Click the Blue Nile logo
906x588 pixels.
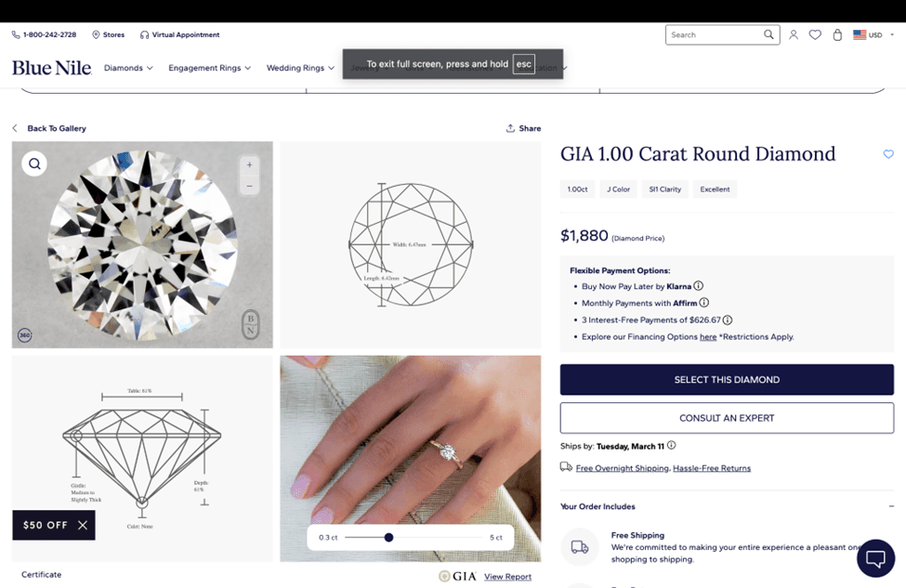[51, 68]
